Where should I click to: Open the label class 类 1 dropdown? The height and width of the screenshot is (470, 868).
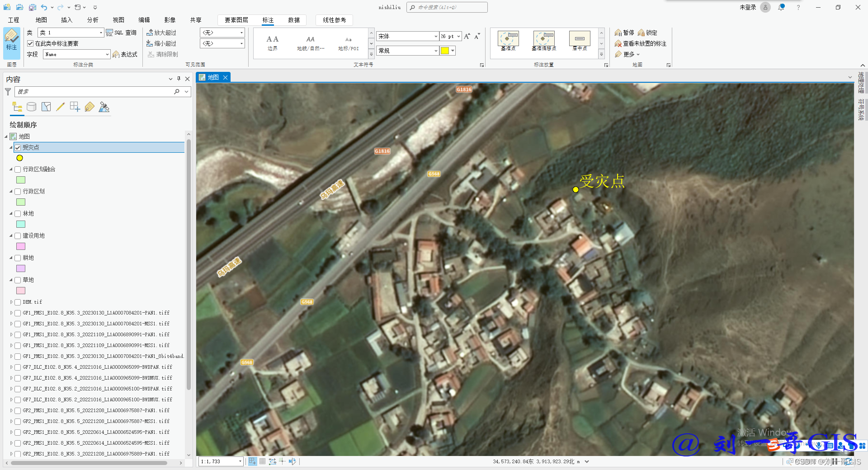click(x=101, y=33)
